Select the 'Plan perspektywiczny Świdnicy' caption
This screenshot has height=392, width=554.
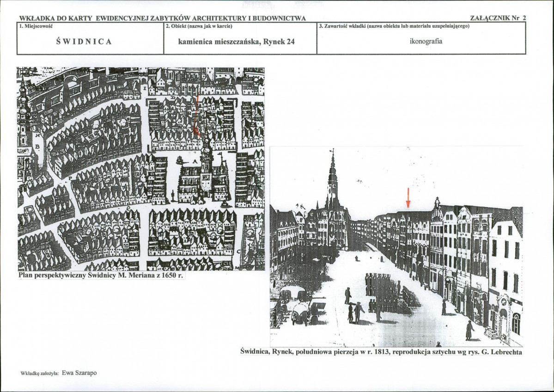(x=98, y=276)
